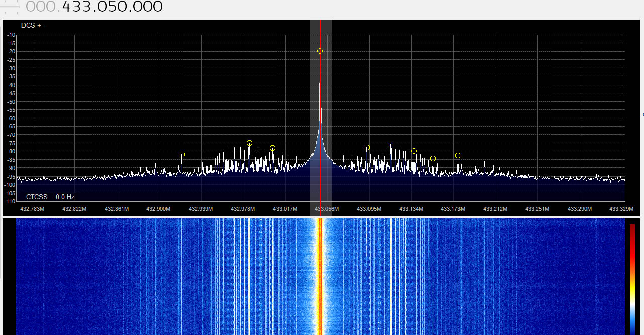Select the yellow peak marker between 432.900M and 432.939M

pos(181,155)
